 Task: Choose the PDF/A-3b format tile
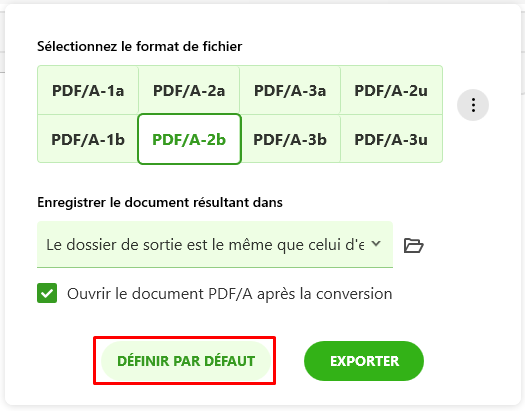click(x=290, y=139)
